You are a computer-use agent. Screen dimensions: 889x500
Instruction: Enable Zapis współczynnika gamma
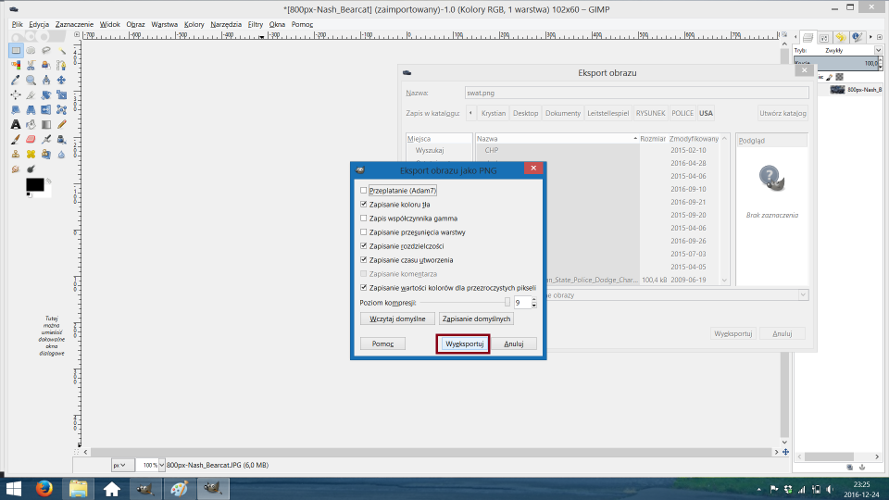(x=363, y=218)
